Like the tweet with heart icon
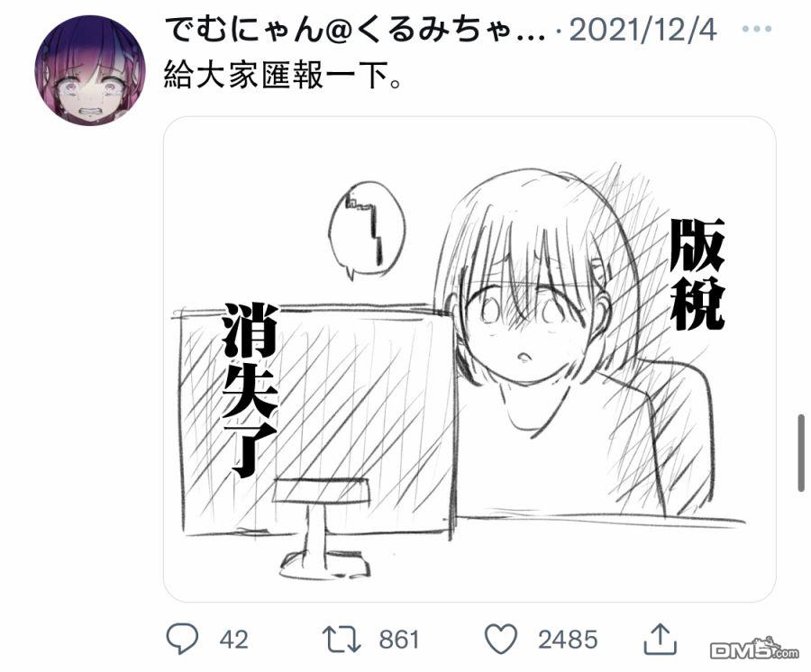 [501, 640]
